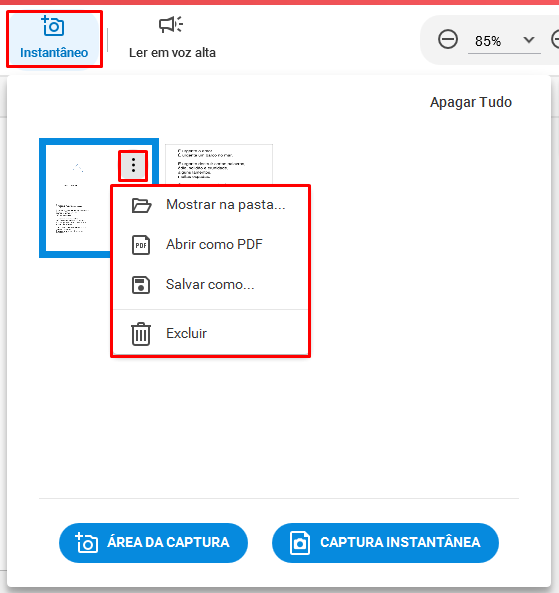Select Excluir from context menu
The image size is (559, 593).
[x=210, y=334]
